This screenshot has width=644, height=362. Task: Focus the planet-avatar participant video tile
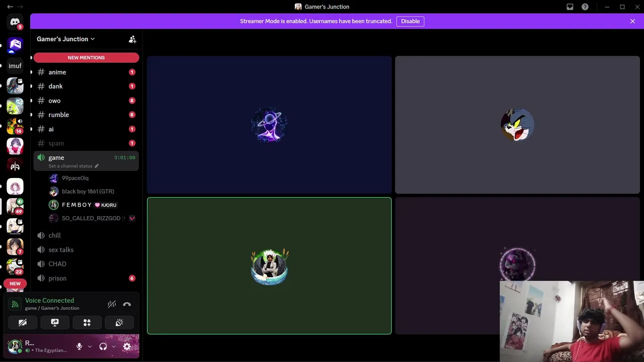click(x=269, y=125)
